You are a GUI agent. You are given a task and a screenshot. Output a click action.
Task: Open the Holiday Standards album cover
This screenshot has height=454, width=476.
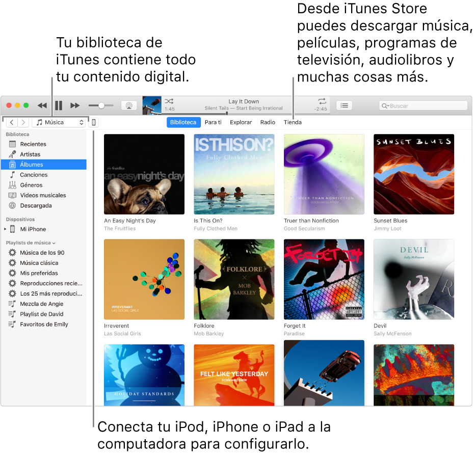144,375
